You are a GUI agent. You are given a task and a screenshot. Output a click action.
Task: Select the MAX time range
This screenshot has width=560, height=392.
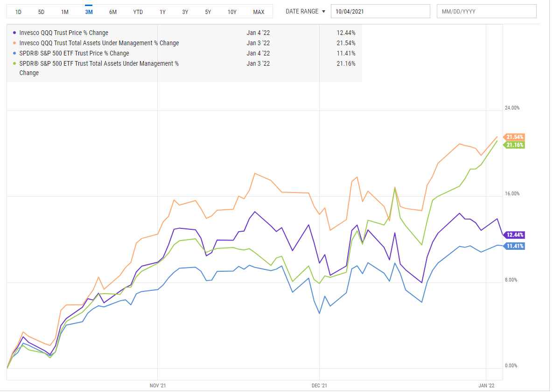(259, 12)
